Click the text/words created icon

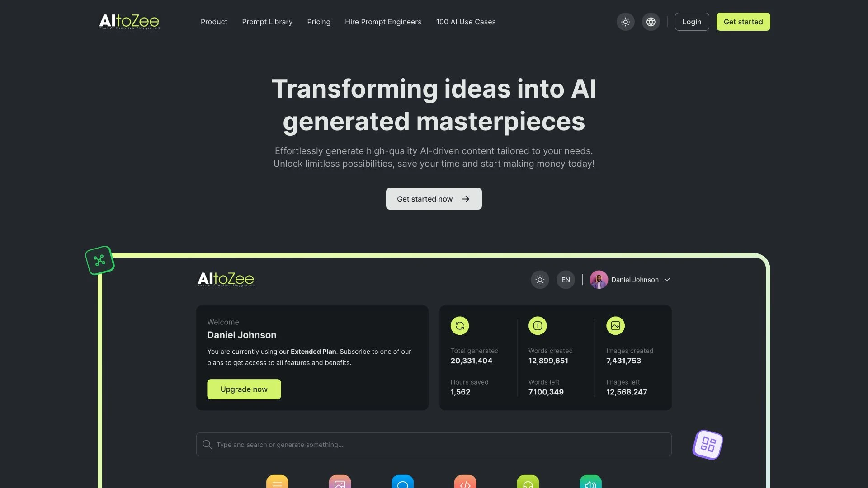(x=537, y=325)
